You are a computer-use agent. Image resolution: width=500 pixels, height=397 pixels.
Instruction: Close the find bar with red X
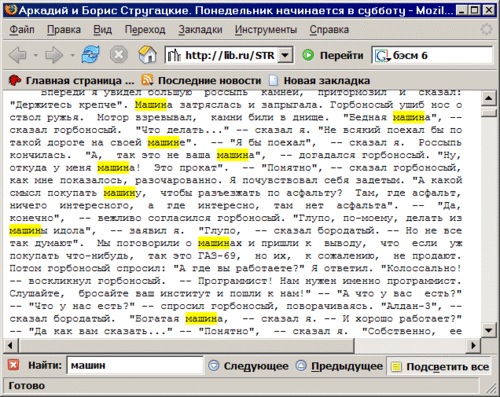[13, 365]
